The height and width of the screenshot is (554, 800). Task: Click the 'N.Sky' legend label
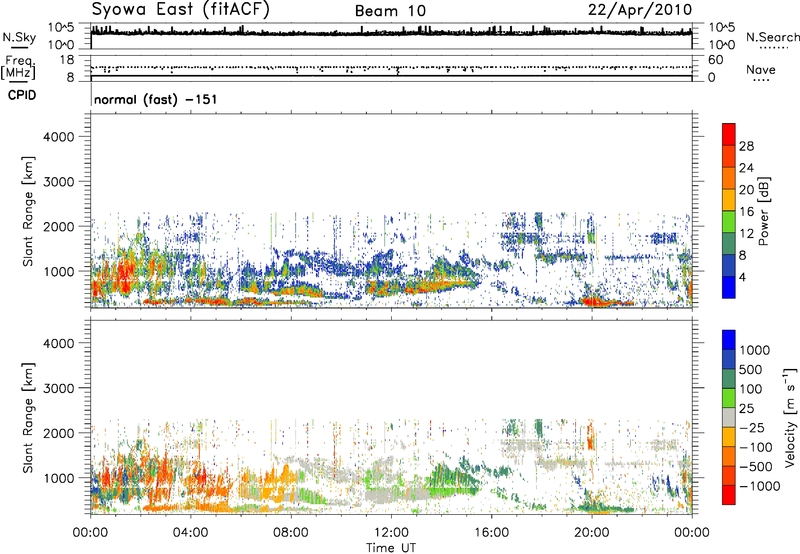pyautogui.click(x=19, y=37)
